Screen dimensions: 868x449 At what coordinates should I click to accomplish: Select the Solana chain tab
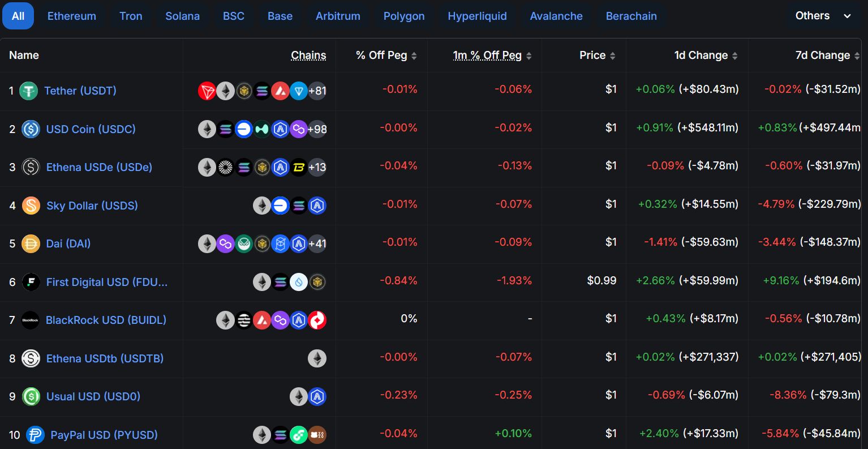point(182,16)
